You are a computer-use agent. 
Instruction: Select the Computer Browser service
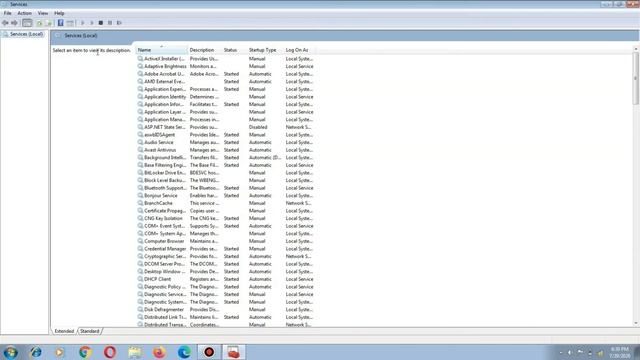[x=225, y=241]
